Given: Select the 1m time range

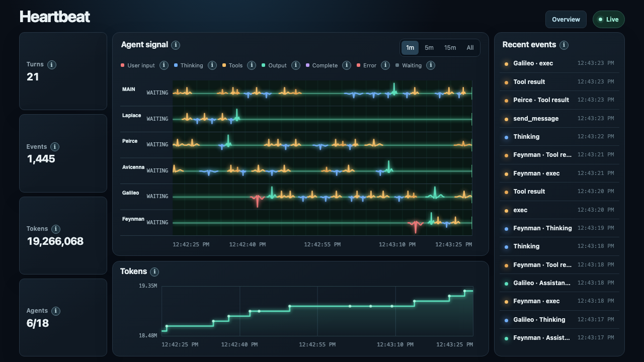Looking at the screenshot, I should [x=410, y=48].
